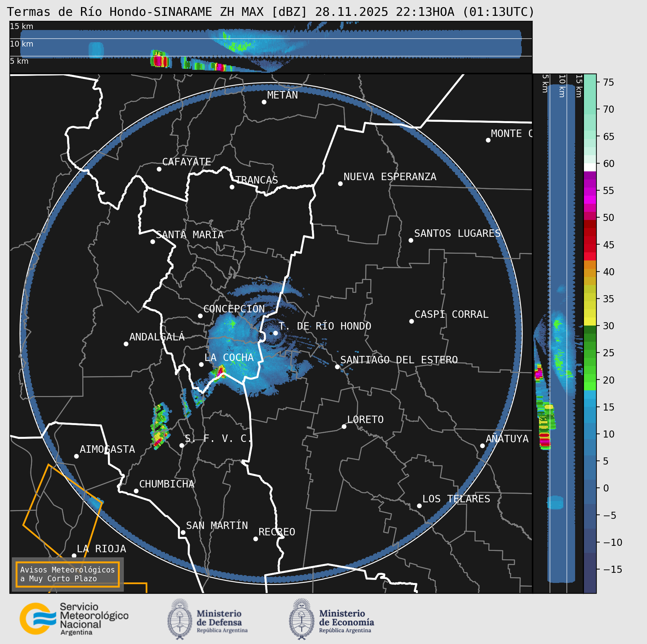Select the TRANCAS city label

[x=257, y=180]
